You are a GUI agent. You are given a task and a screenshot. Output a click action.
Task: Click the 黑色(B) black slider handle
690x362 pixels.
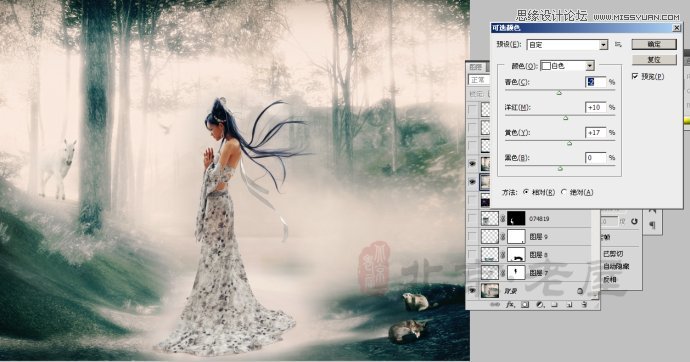tap(560, 168)
